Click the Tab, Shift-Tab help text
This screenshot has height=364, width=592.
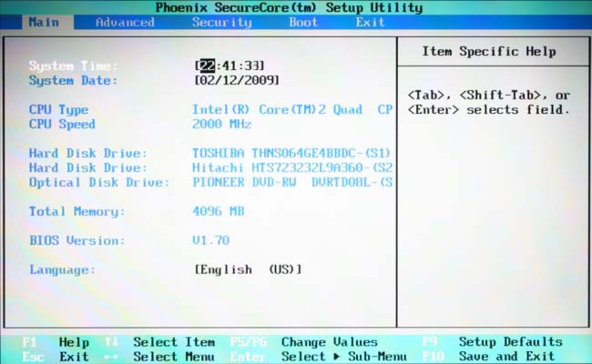point(489,102)
